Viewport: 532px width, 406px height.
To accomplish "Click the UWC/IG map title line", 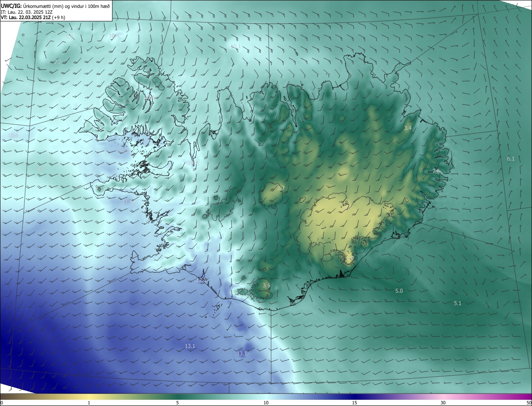I will click(x=55, y=6).
